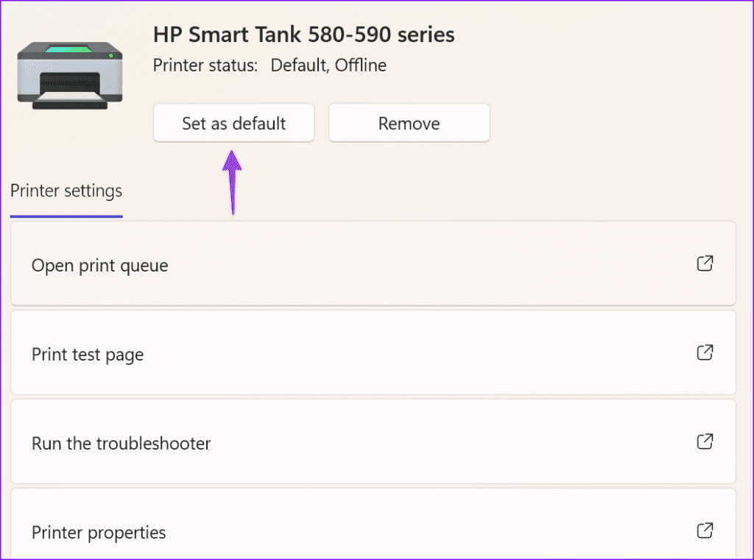Open the Printer properties label
Image resolution: width=754 pixels, height=560 pixels.
pos(99,533)
